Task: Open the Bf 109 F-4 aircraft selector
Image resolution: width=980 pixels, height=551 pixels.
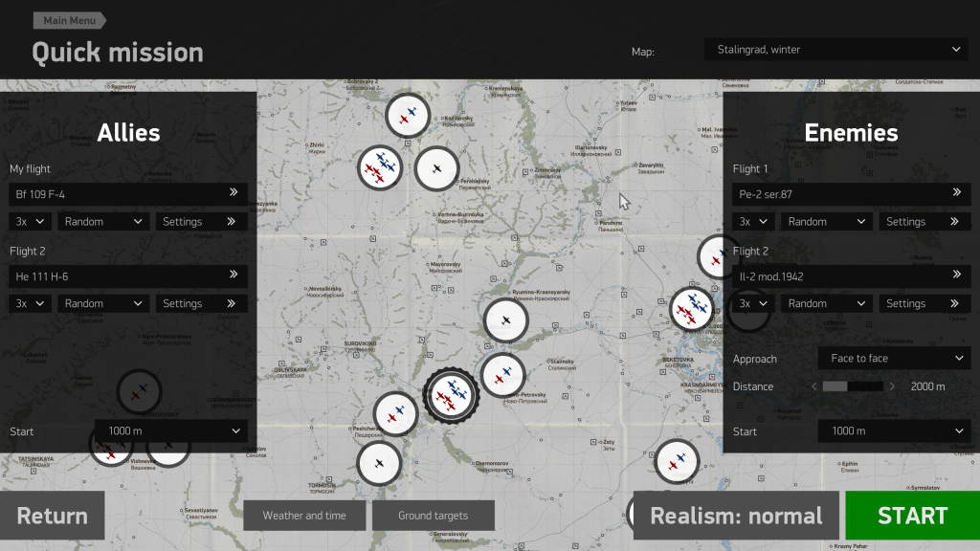Action: [128, 194]
